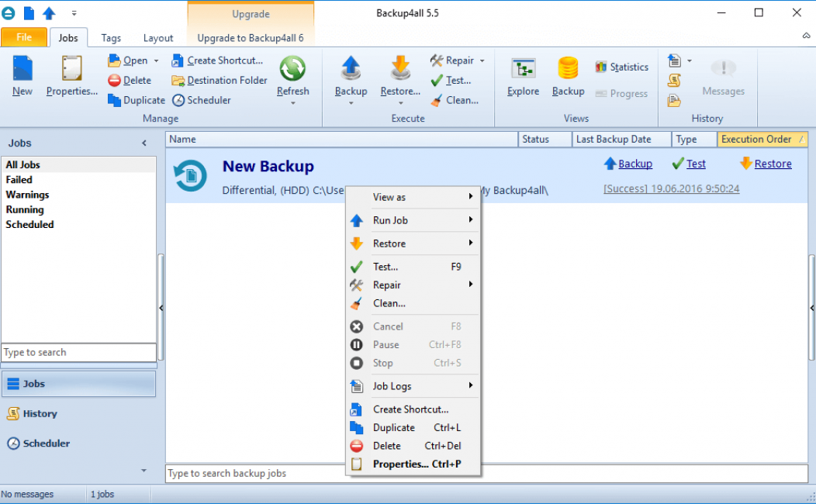Click the bottom log icon in History group
Image resolution: width=816 pixels, height=504 pixels.
pos(674,100)
